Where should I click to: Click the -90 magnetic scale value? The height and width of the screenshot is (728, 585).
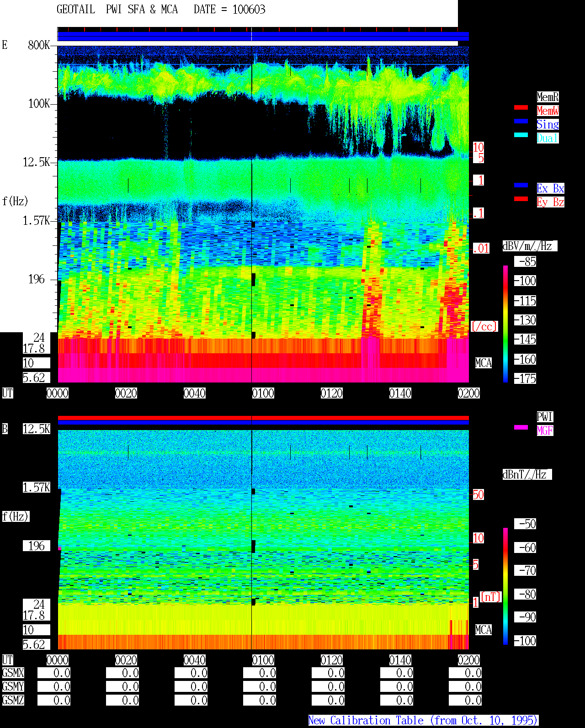tap(525, 617)
